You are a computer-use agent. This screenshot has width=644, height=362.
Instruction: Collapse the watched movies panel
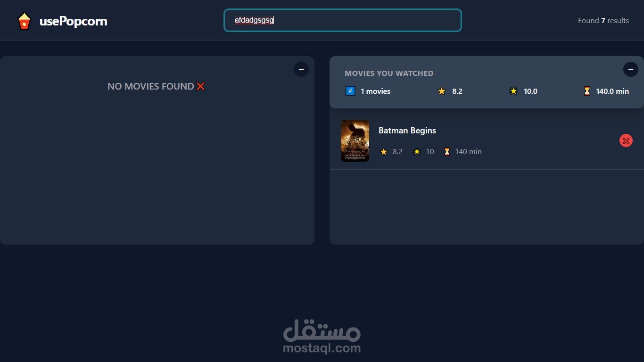pos(631,69)
